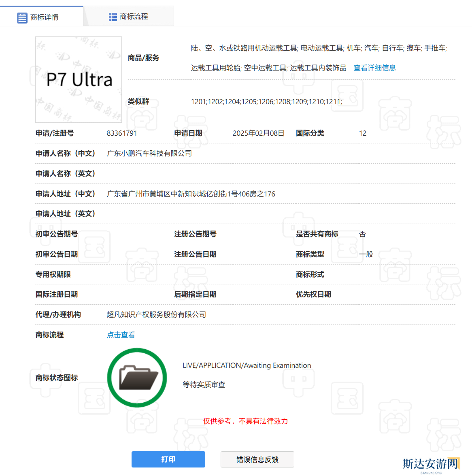The image size is (472, 476).
Task: Click the 斯达安游网 logo in the corner
Action: pos(431,464)
